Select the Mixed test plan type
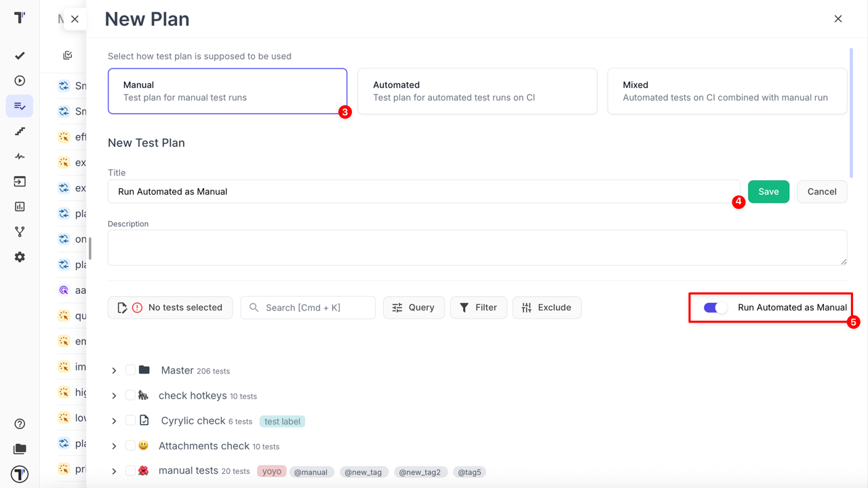Screen dimensions: 868x488 [x=726, y=91]
